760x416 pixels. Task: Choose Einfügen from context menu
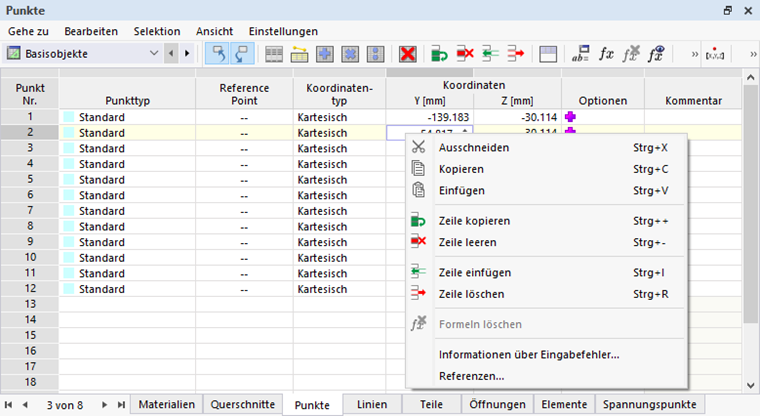[547, 191]
